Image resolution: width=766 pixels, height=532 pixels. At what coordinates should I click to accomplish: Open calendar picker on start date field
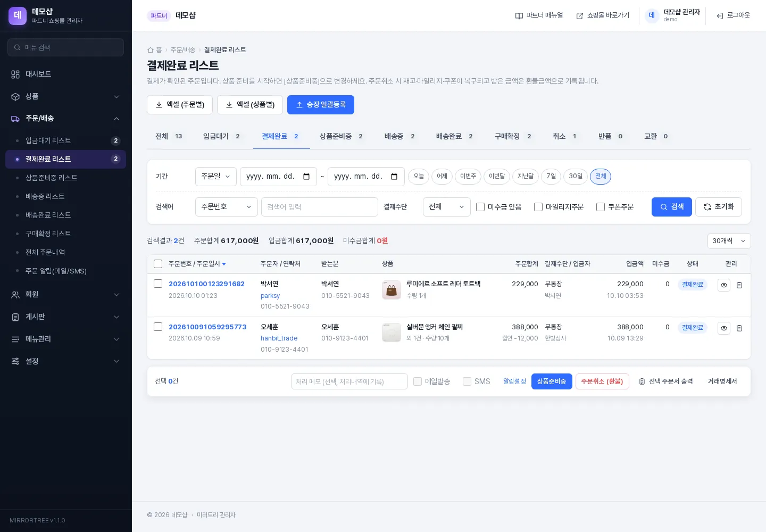click(x=306, y=177)
